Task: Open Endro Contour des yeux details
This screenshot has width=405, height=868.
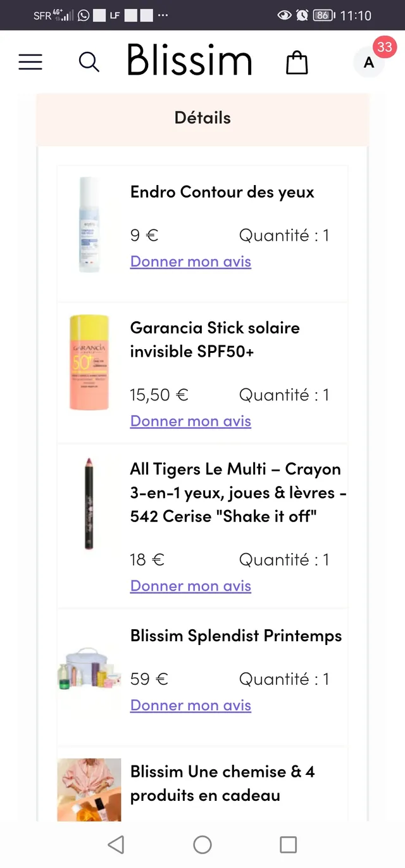Action: click(x=221, y=191)
